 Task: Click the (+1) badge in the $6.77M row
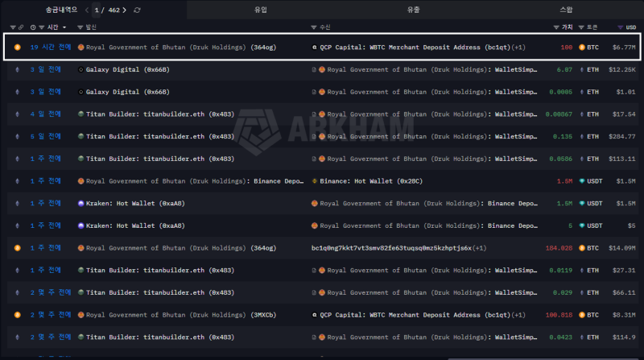[x=518, y=48]
